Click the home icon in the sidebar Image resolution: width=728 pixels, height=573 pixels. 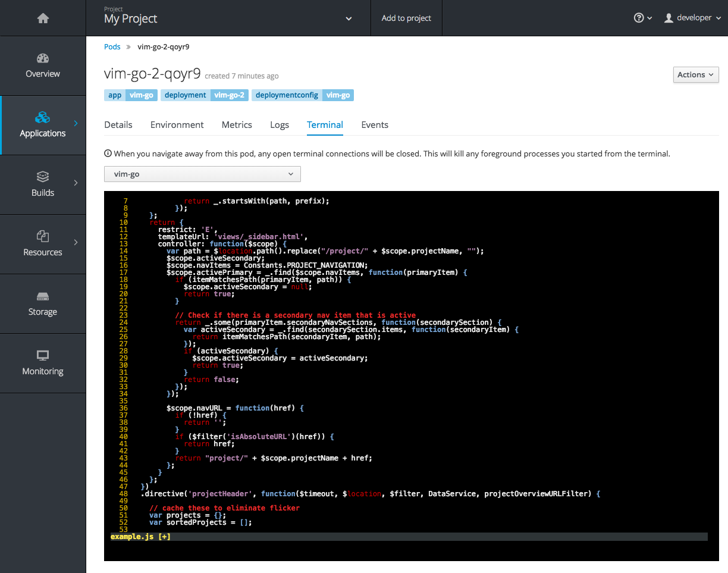click(42, 18)
